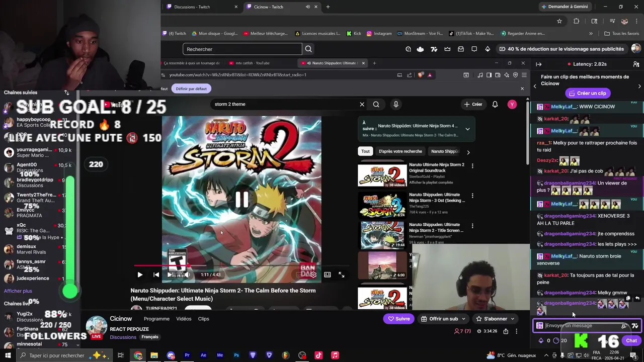
Task: Bookmark this page with star icon
Action: (x=559, y=21)
